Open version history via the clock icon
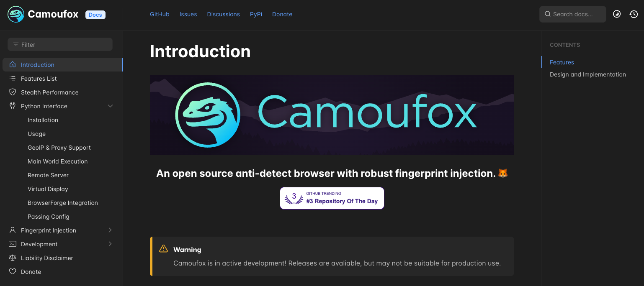 pyautogui.click(x=634, y=14)
